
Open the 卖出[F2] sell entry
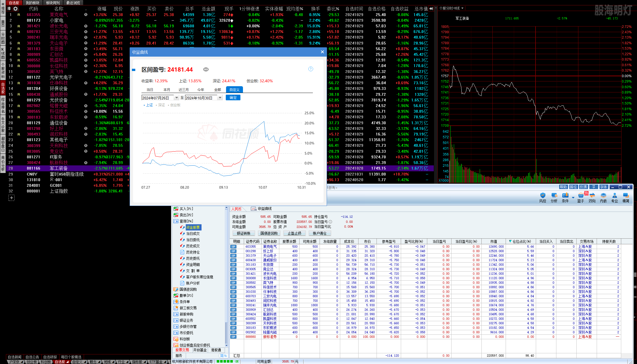186,215
